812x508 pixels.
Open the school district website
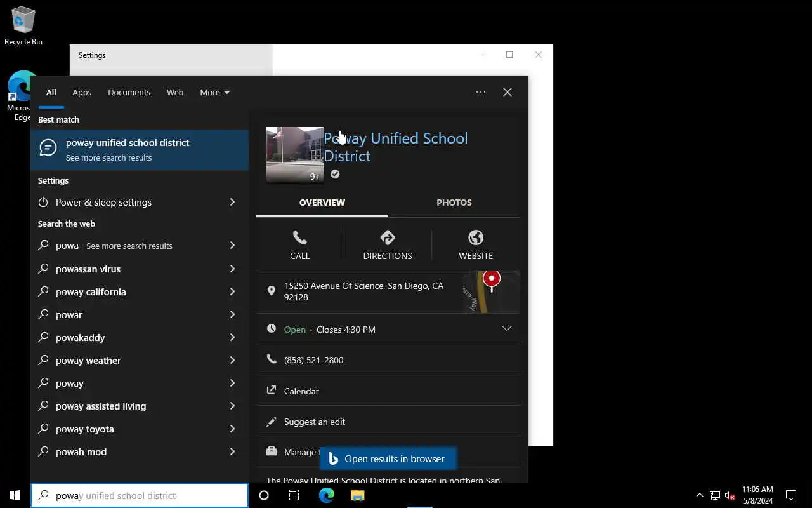[476, 245]
